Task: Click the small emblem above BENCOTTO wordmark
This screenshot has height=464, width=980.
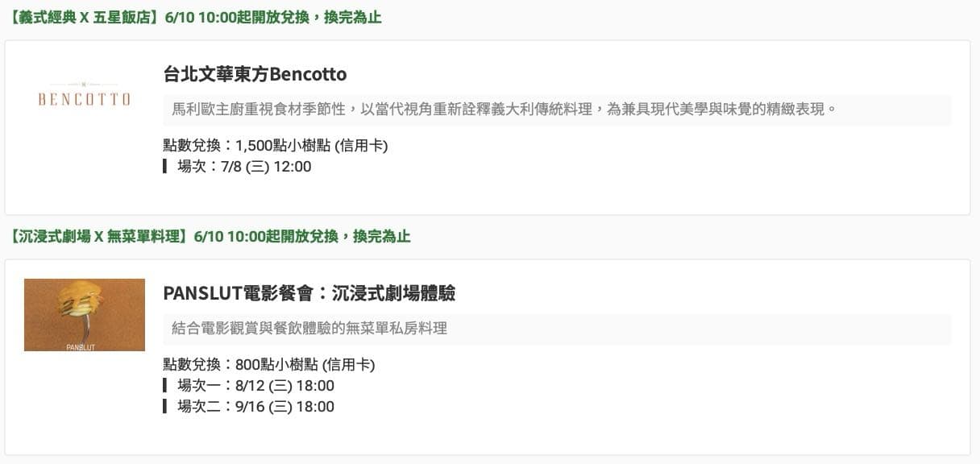Action: 84,84
